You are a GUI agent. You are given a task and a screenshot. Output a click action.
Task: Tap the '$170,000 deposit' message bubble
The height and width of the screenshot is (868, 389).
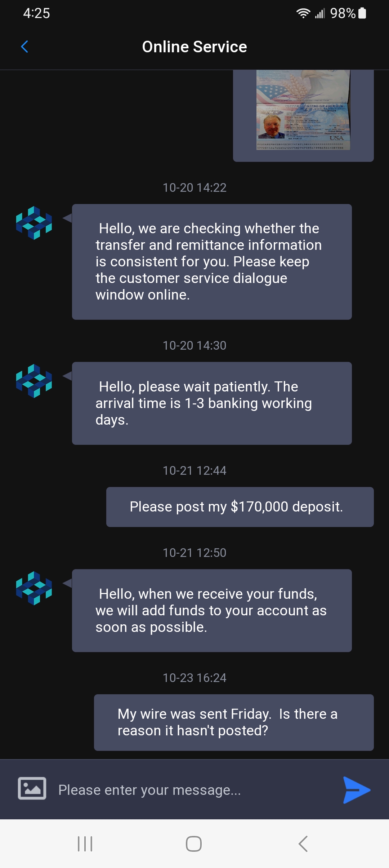240,507
